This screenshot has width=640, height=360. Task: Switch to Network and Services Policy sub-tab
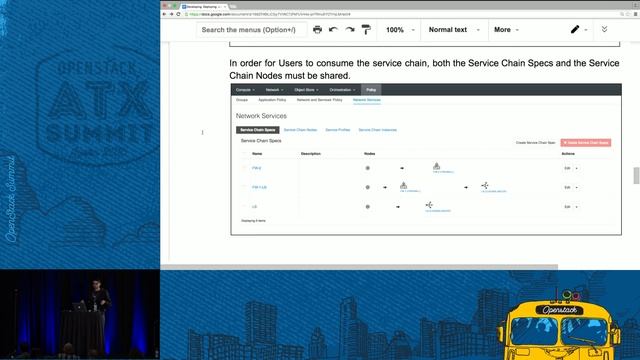[x=319, y=100]
